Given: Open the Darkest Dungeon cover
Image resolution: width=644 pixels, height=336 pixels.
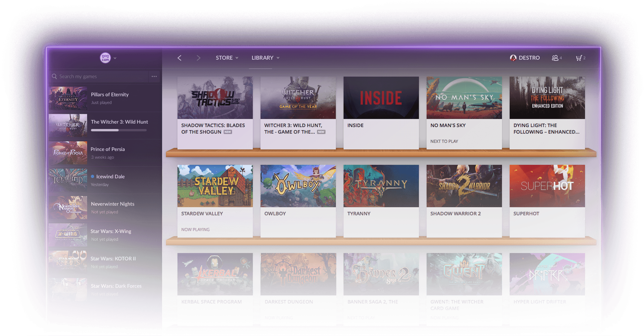Looking at the screenshot, I should pyautogui.click(x=298, y=274).
